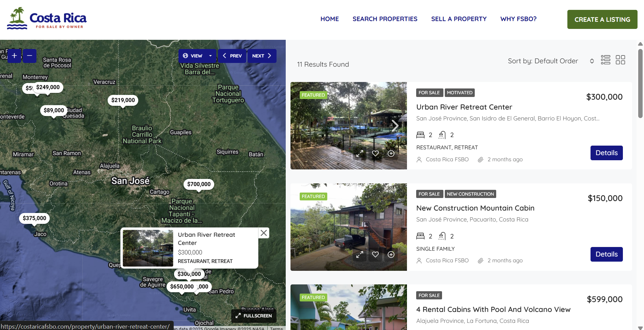Click the $89,000 map price marker

[54, 110]
